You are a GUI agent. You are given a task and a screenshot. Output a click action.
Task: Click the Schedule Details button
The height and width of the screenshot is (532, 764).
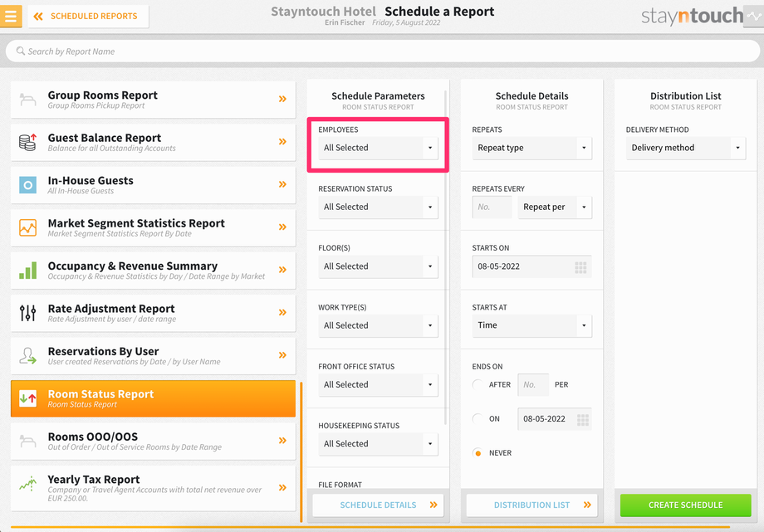click(378, 505)
